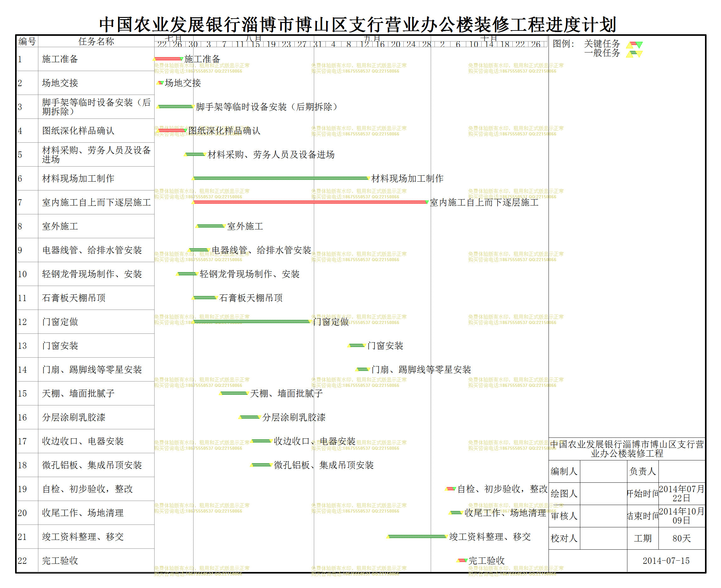Click the end date 2014年10月09日 cell
The image size is (721, 588).
[681, 516]
